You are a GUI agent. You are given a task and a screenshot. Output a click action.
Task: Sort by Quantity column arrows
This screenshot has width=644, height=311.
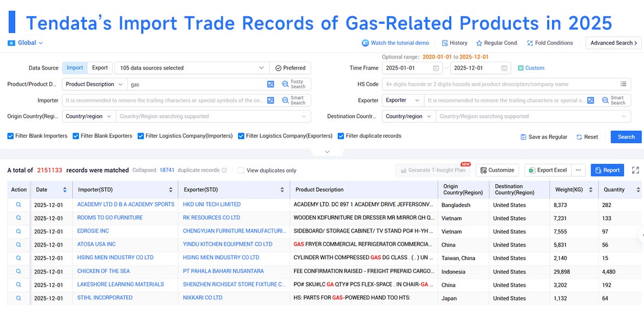click(x=638, y=189)
